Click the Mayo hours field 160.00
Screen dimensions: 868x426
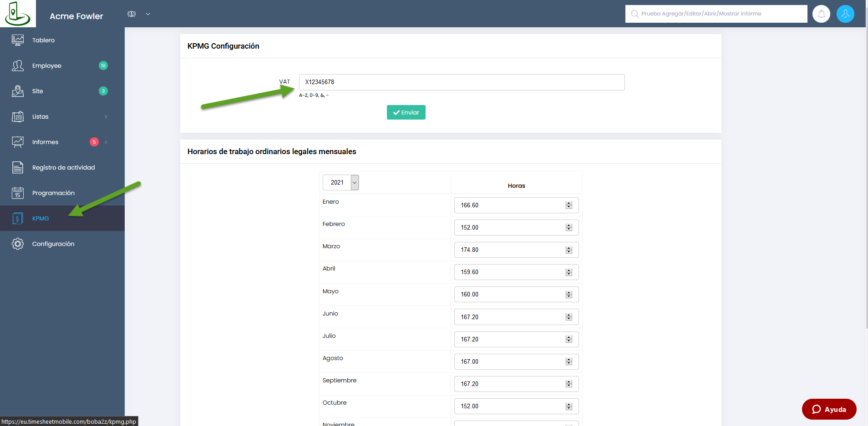(x=516, y=294)
